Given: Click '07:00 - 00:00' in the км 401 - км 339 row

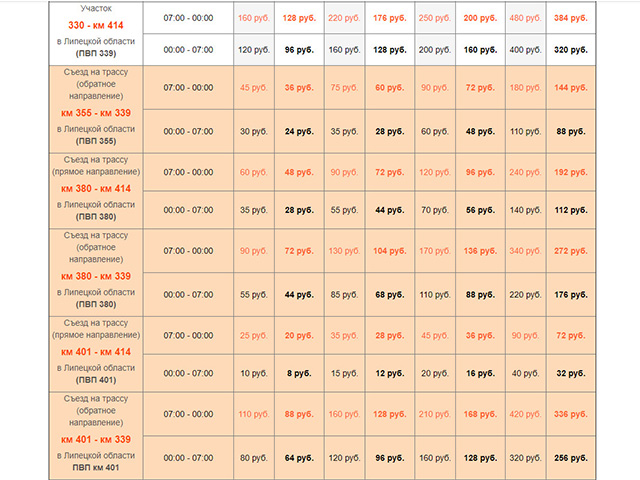Looking at the screenshot, I should 188,414.
